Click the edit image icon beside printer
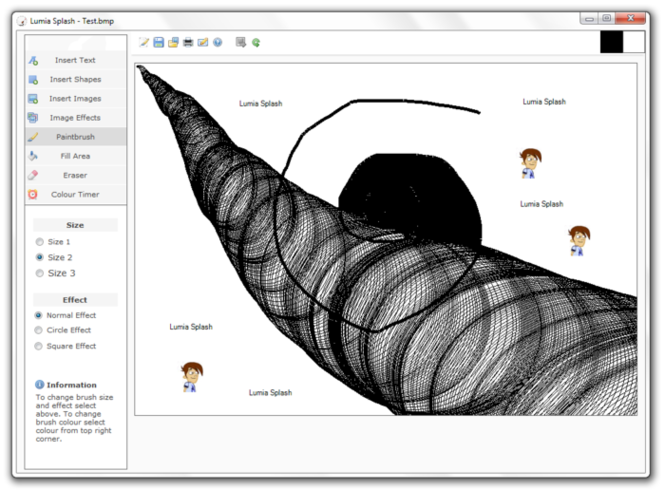Screen dimensions: 665x490 tap(202, 43)
